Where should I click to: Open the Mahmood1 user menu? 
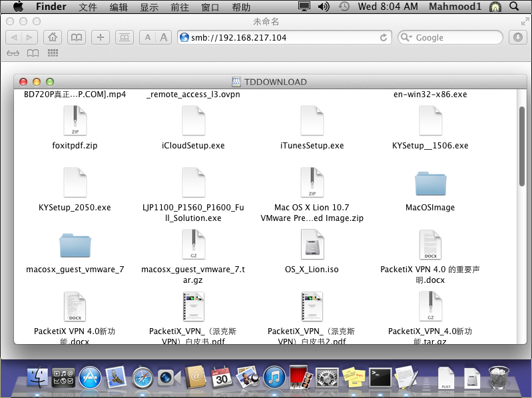point(455,7)
